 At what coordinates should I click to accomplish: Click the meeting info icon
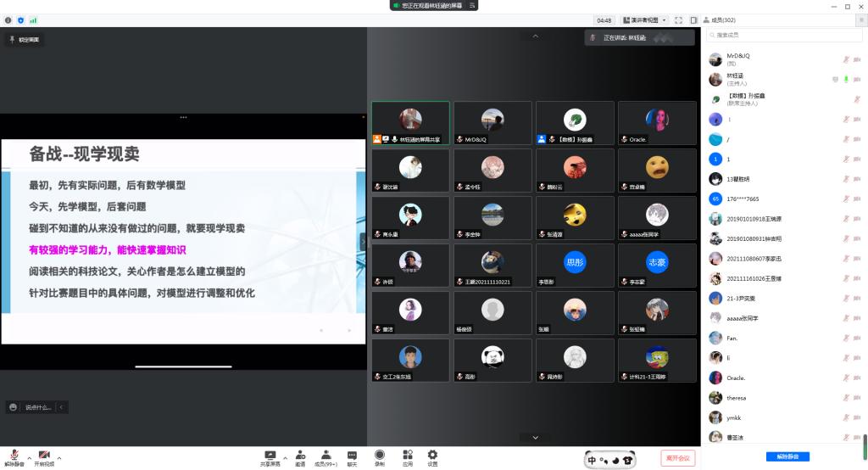point(8,20)
